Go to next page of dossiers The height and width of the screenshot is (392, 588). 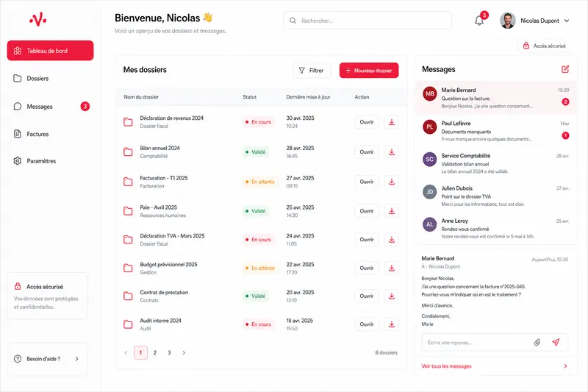click(184, 352)
